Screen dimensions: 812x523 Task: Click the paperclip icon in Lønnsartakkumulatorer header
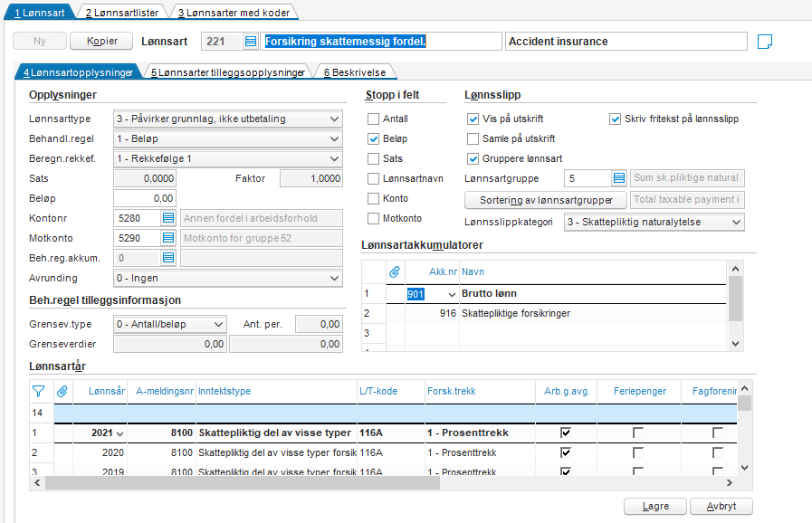(394, 271)
